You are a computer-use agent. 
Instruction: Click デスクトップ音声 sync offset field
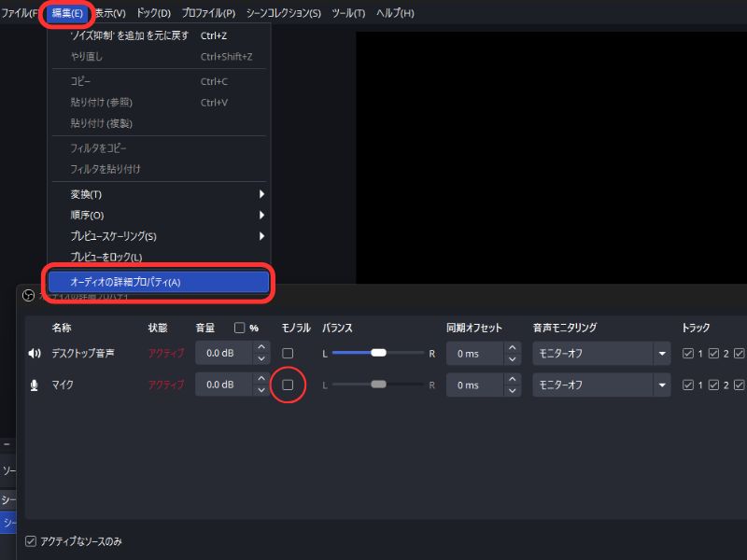tap(475, 354)
